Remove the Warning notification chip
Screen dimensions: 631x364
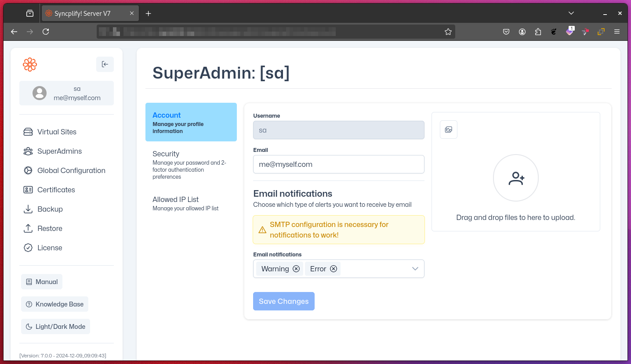tap(296, 268)
